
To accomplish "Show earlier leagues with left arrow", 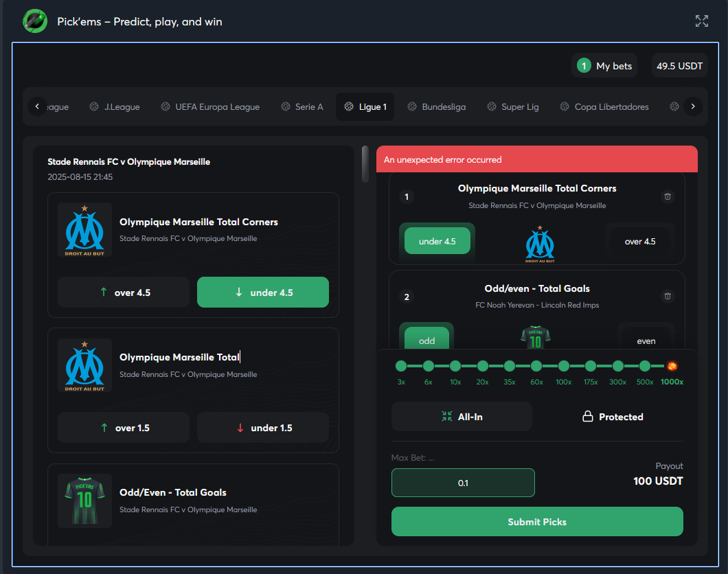I will 37,106.
